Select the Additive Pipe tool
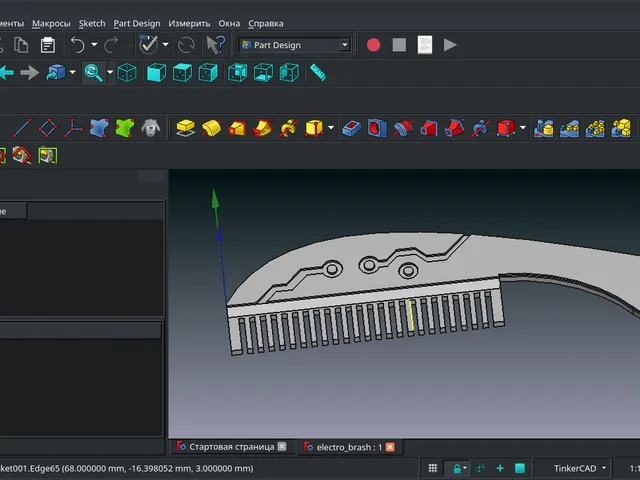The image size is (640, 480). click(262, 128)
